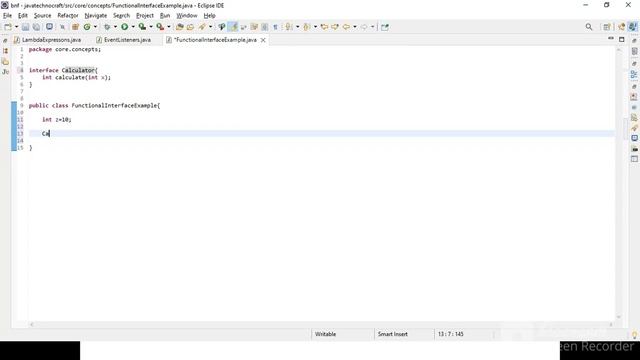Screen dimensions: 640x360
Task: Click the editor's horizontal scrollbar
Action: [x=321, y=324]
